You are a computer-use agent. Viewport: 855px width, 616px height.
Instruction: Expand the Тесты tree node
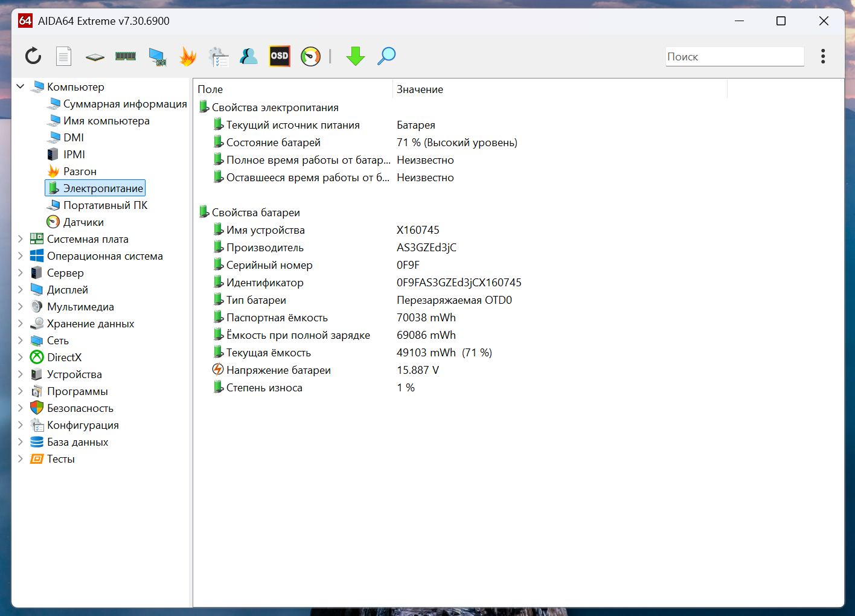pyautogui.click(x=21, y=458)
